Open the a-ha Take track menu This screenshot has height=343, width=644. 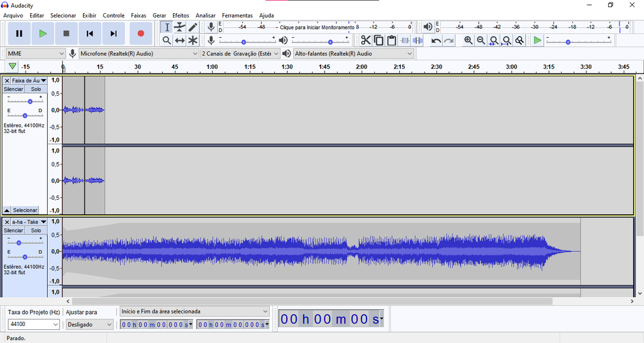pyautogui.click(x=29, y=222)
